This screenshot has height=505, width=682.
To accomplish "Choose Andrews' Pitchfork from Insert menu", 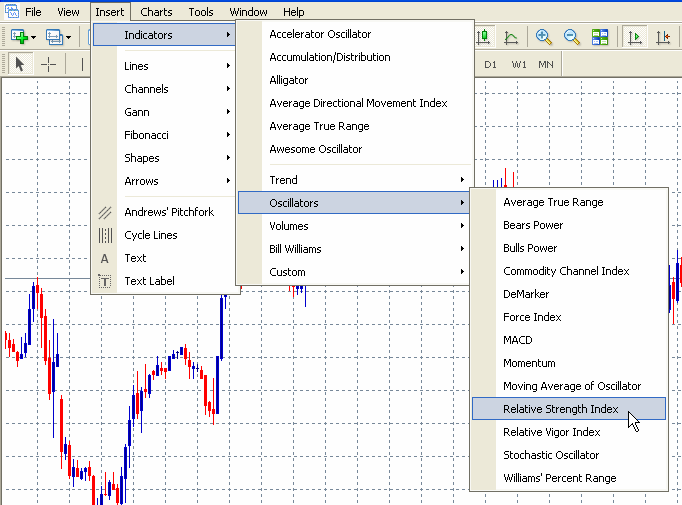I will coord(164,212).
